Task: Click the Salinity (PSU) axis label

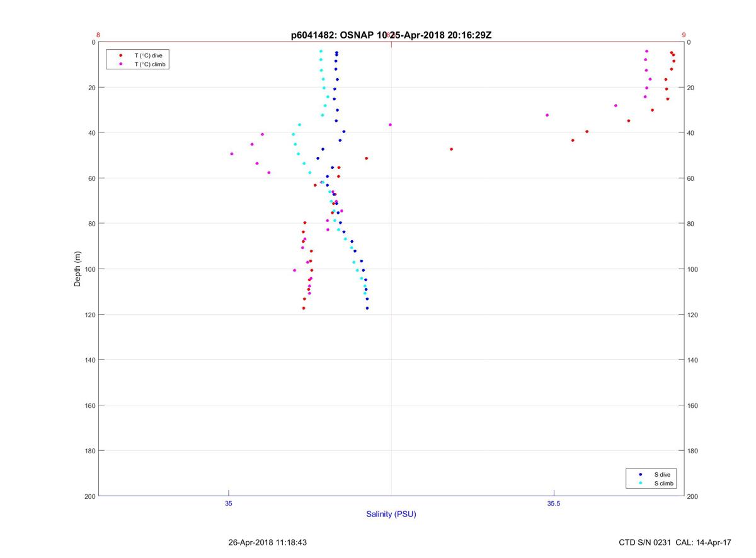Action: tap(391, 514)
